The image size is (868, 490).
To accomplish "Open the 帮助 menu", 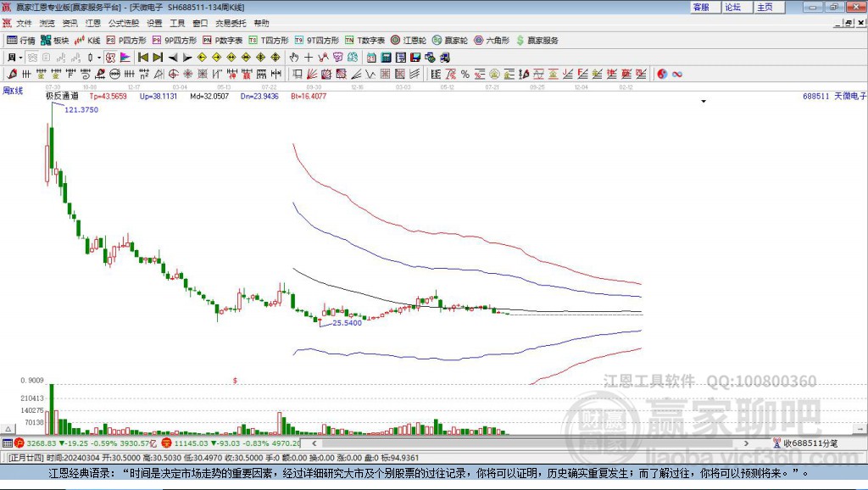I will coord(261,23).
